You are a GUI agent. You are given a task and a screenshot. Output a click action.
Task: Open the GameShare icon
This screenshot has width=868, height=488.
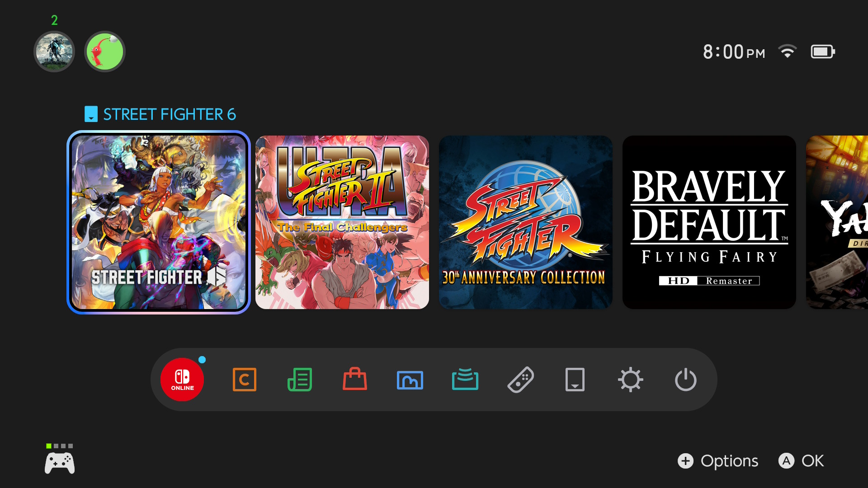tap(465, 379)
